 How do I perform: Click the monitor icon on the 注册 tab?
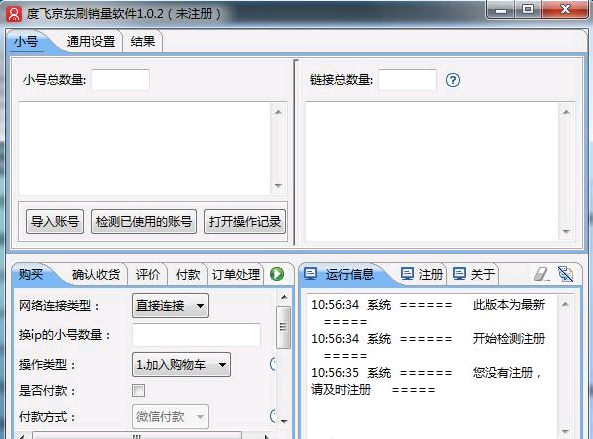(x=407, y=274)
